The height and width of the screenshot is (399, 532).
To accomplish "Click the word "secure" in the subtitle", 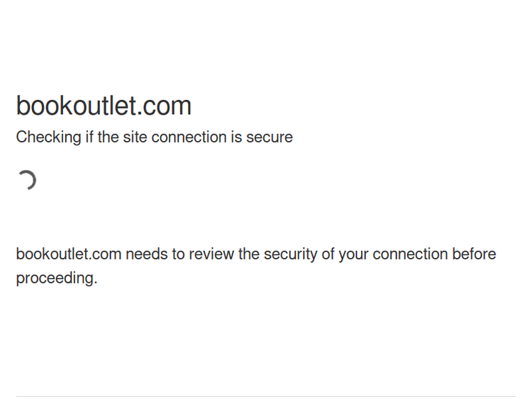I will 270,137.
